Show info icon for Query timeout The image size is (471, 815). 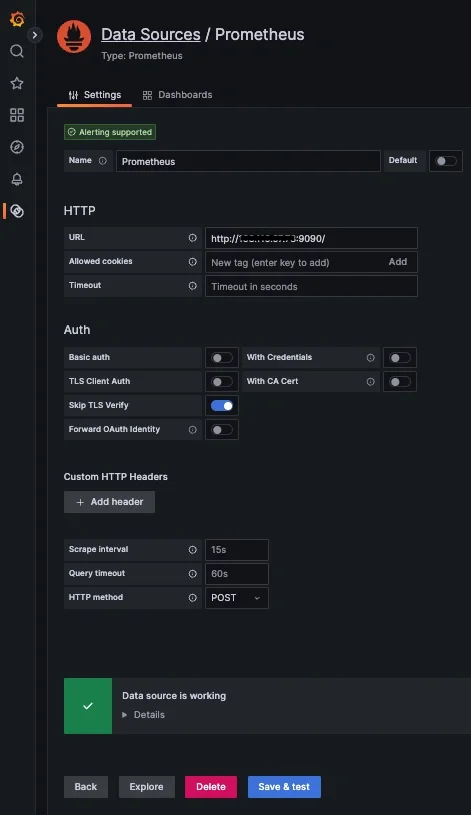coord(192,574)
